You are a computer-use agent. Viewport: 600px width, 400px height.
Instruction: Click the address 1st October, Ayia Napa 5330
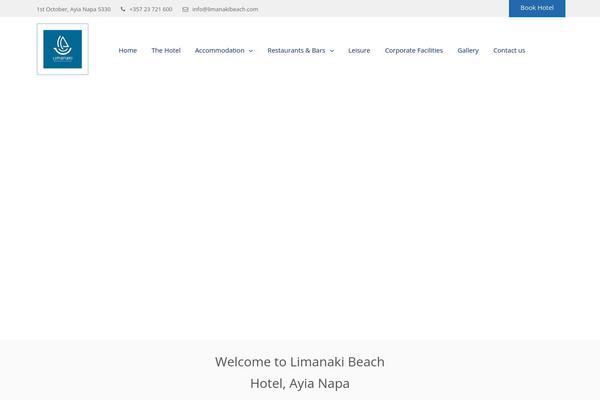pos(74,9)
